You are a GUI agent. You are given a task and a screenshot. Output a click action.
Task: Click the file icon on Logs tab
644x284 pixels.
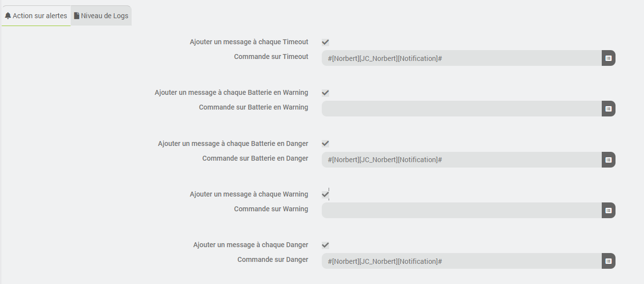pyautogui.click(x=77, y=16)
